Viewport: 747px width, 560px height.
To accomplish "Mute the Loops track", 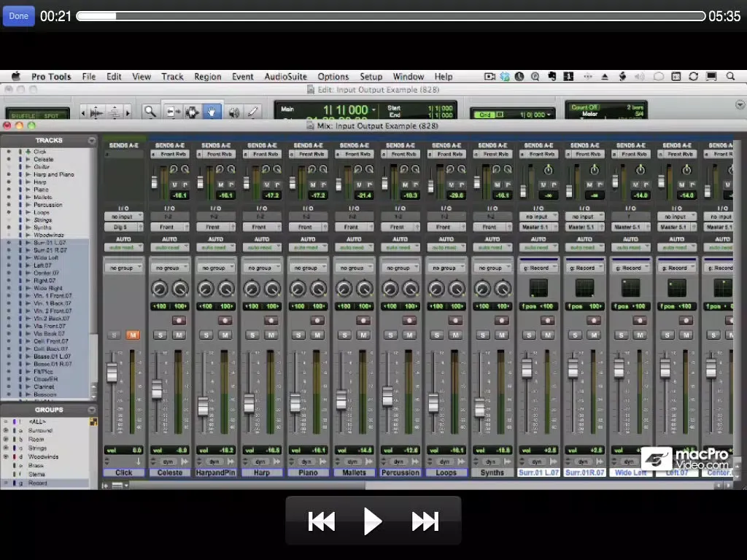I will (x=456, y=335).
